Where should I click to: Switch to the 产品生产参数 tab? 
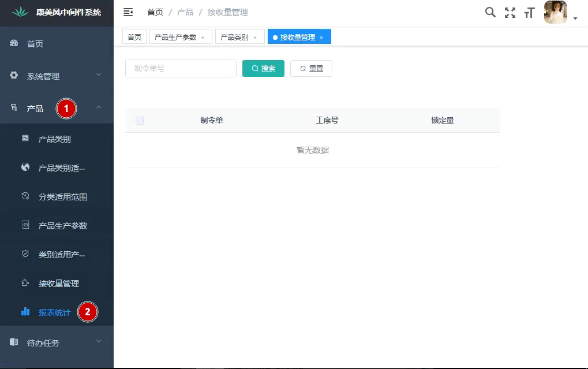175,37
